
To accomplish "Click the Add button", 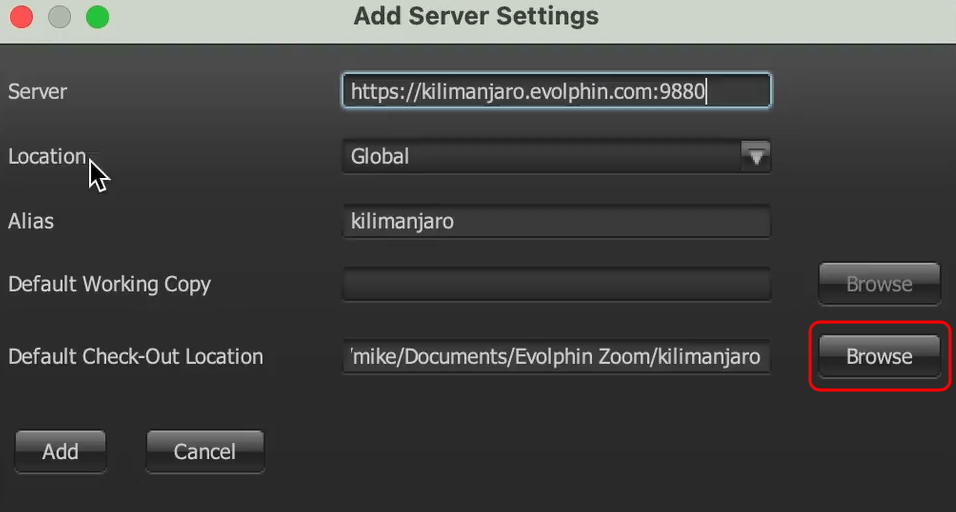I will (x=60, y=452).
